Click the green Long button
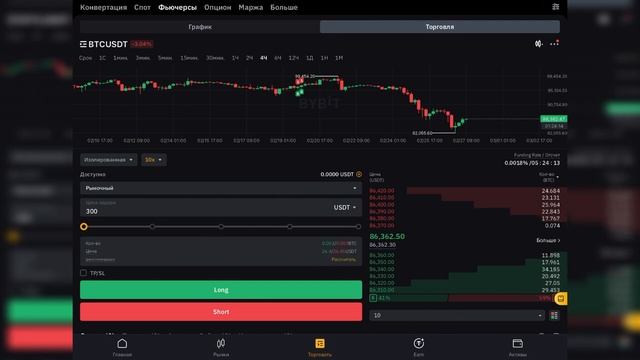The image size is (640, 360). click(221, 290)
